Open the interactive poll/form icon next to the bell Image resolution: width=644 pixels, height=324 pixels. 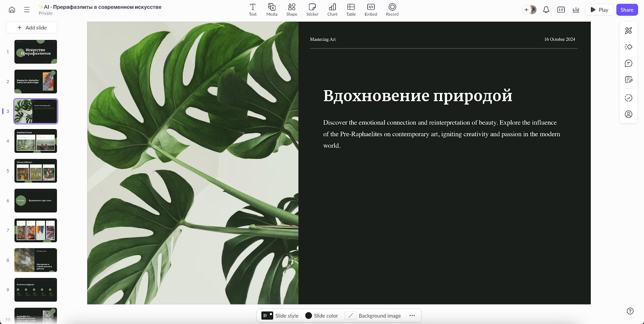(x=561, y=10)
